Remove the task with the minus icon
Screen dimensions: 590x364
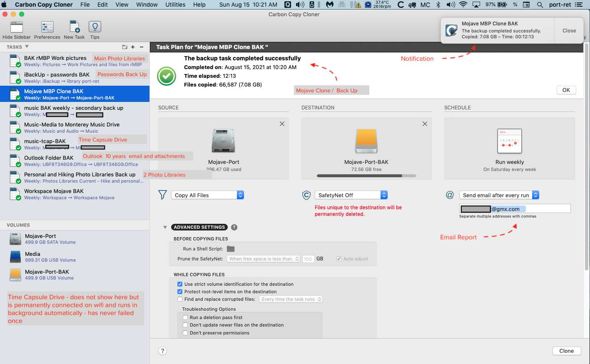coord(142,47)
